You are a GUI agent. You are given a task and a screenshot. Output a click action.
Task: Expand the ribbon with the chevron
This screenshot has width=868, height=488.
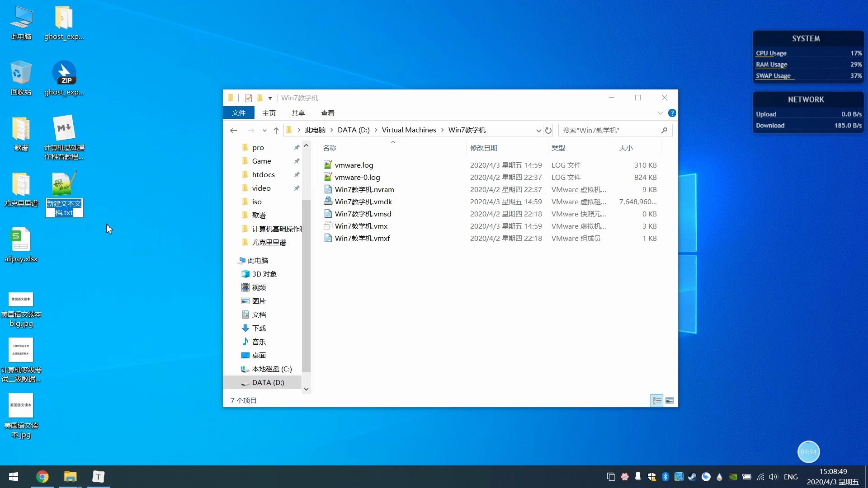[x=660, y=113]
